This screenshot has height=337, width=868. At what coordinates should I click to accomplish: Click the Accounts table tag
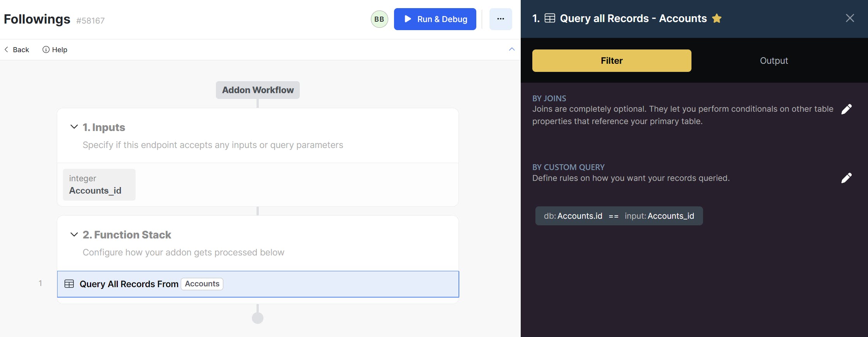click(202, 284)
